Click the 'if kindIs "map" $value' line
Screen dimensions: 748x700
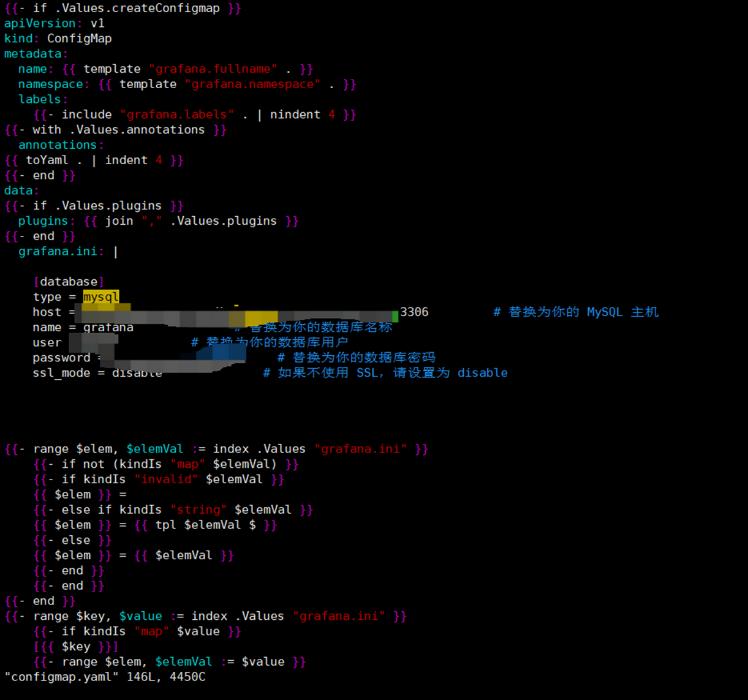click(137, 631)
